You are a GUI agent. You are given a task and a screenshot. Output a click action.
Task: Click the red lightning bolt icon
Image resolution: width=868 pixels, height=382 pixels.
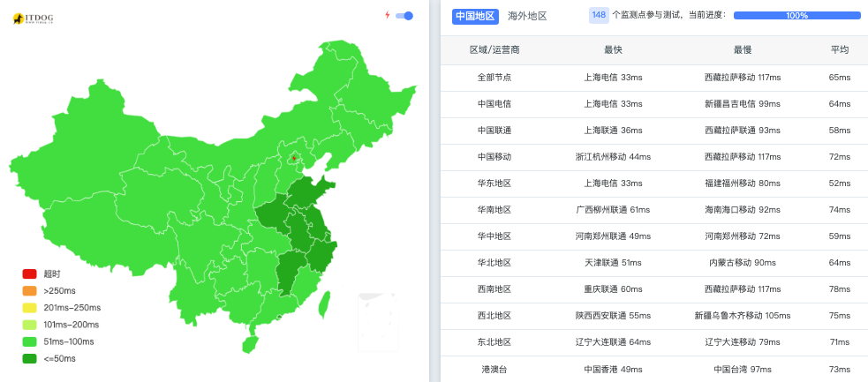386,15
